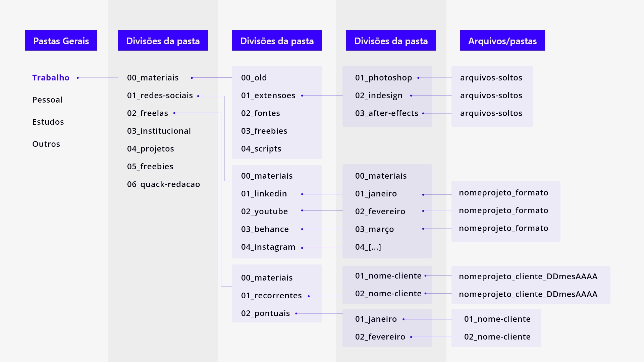
Task: Open the 01_recorrentes folder
Action: pyautogui.click(x=271, y=296)
